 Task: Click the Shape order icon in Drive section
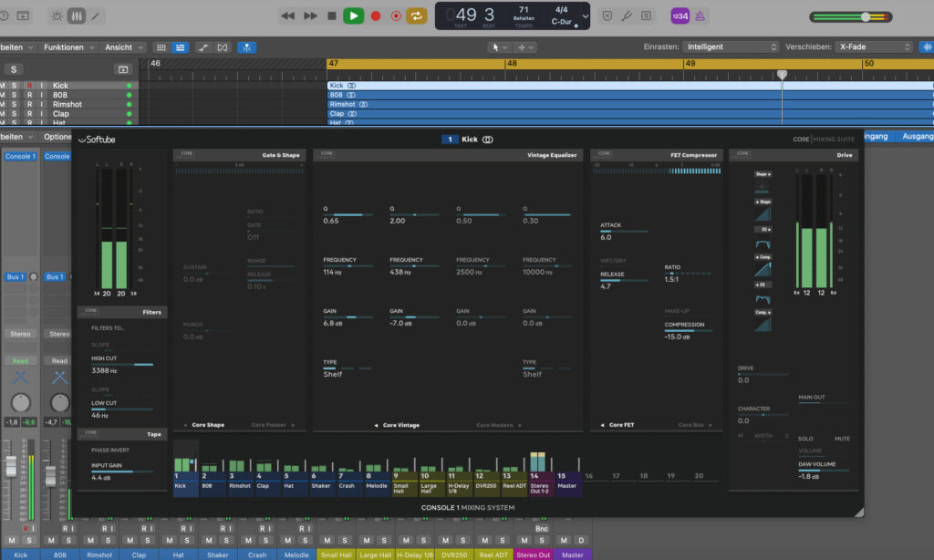point(763,174)
